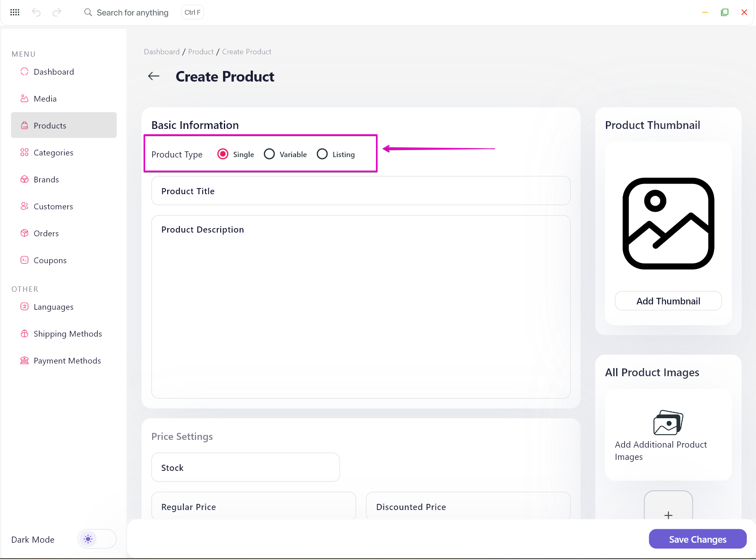
Task: Click the redo arrow icon
Action: tap(57, 12)
